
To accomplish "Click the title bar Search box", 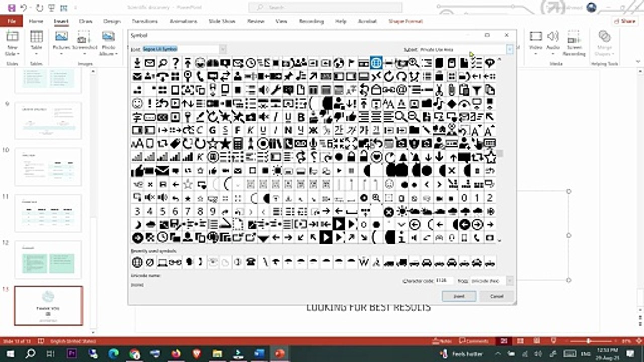I will click(x=326, y=7).
